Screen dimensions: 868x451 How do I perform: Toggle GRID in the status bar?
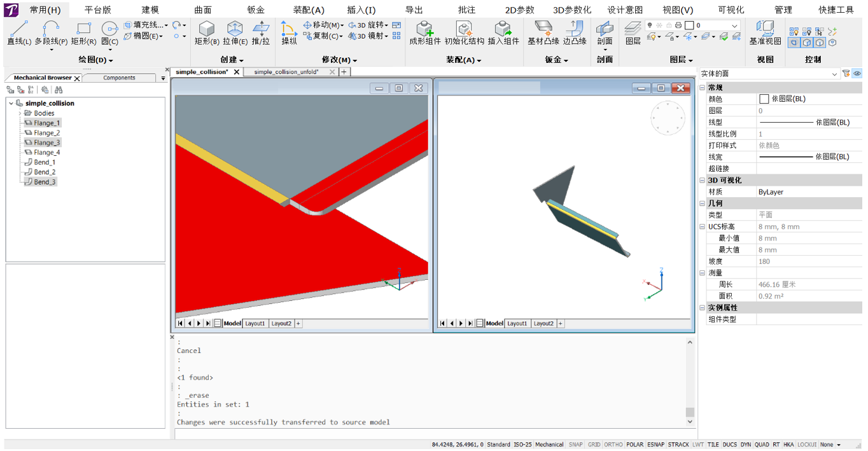594,445
